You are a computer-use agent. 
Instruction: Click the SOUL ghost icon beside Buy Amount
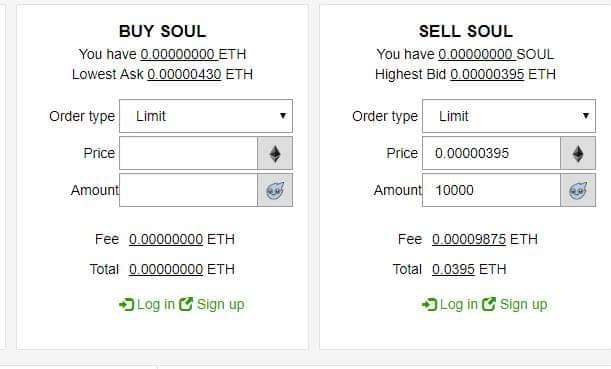[x=275, y=191]
